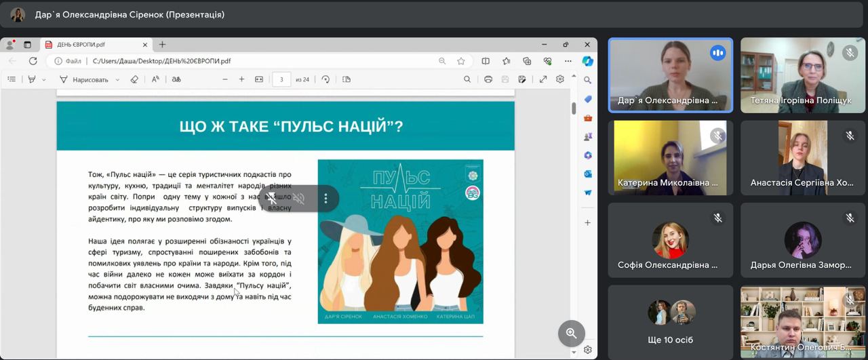Select the Erase tool in PDF toolbar
The height and width of the screenshot is (360, 868).
click(x=134, y=79)
